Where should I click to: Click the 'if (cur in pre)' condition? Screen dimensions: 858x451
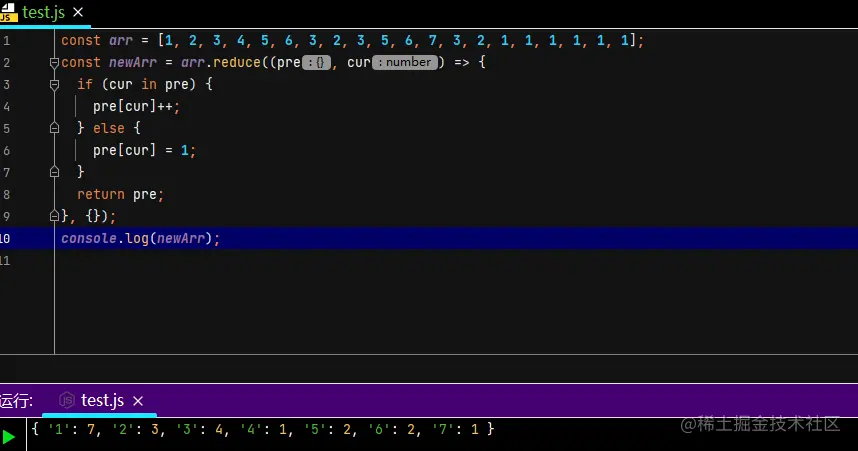pos(136,84)
